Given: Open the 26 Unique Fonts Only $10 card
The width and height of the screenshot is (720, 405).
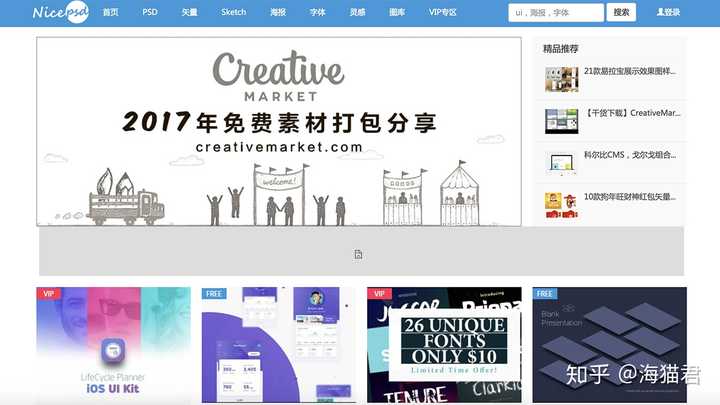Looking at the screenshot, I should [444, 345].
